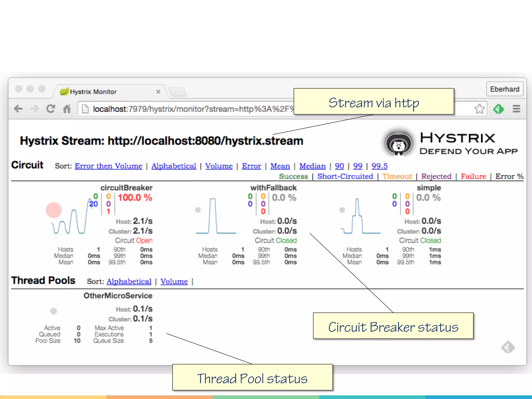Open a new browser tab

click(177, 92)
